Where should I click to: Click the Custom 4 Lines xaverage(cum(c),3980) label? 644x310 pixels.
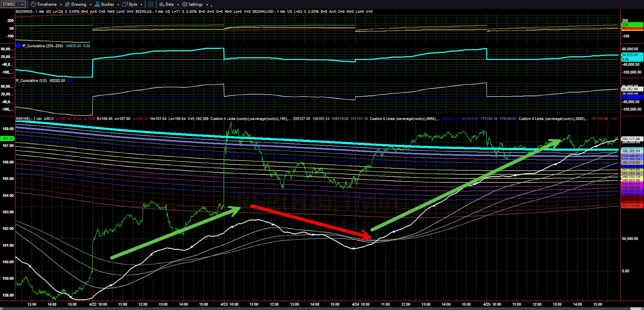click(553, 119)
